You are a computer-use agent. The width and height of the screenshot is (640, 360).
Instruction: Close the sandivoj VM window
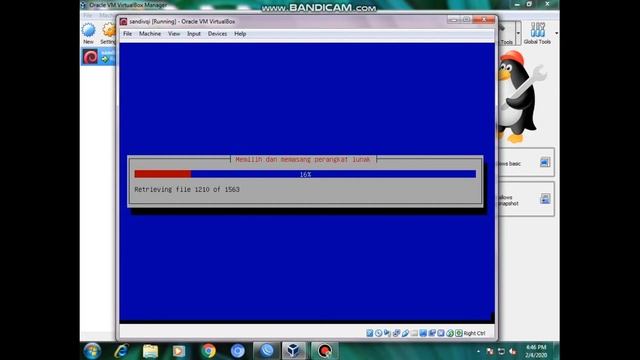(484, 20)
